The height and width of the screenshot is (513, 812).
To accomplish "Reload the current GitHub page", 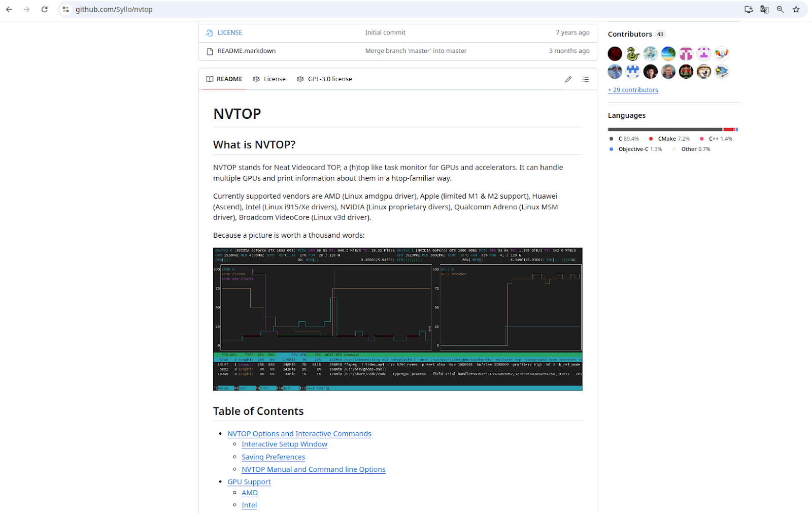I will tap(45, 9).
